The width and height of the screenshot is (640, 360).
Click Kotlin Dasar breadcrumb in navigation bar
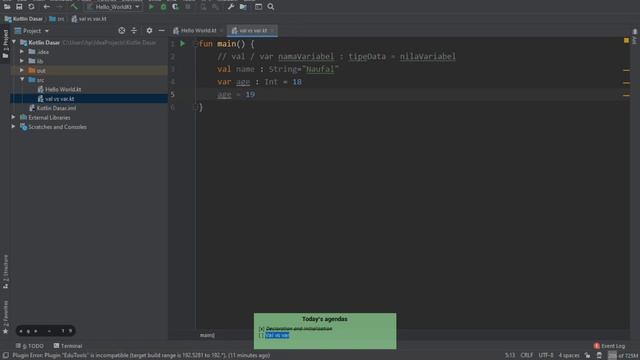tap(24, 19)
